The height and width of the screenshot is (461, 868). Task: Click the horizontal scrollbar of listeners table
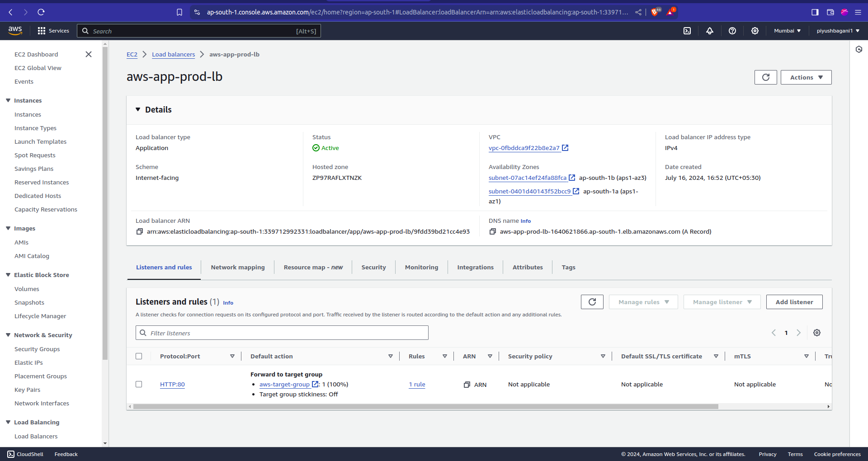(426, 407)
